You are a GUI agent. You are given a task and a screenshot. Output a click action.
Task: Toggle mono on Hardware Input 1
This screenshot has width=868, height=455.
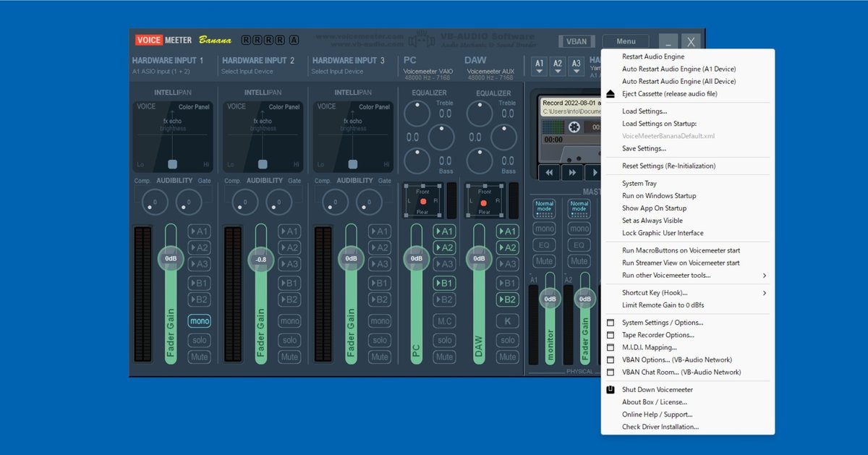199,321
